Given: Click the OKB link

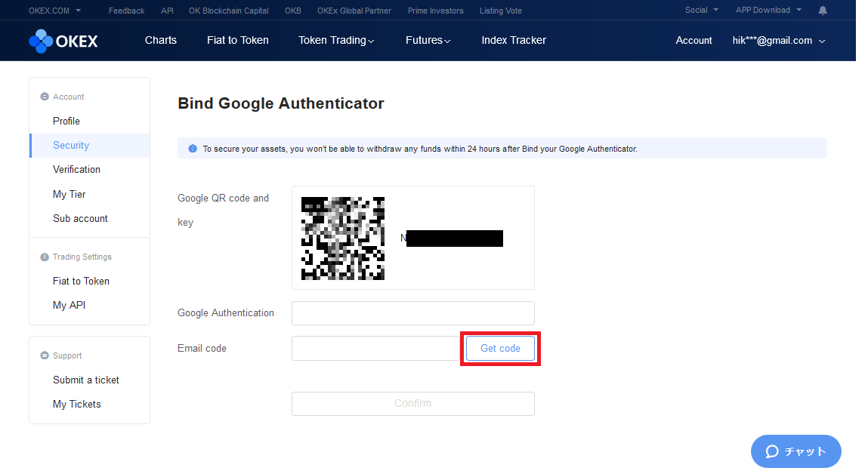Looking at the screenshot, I should pyautogui.click(x=293, y=11).
